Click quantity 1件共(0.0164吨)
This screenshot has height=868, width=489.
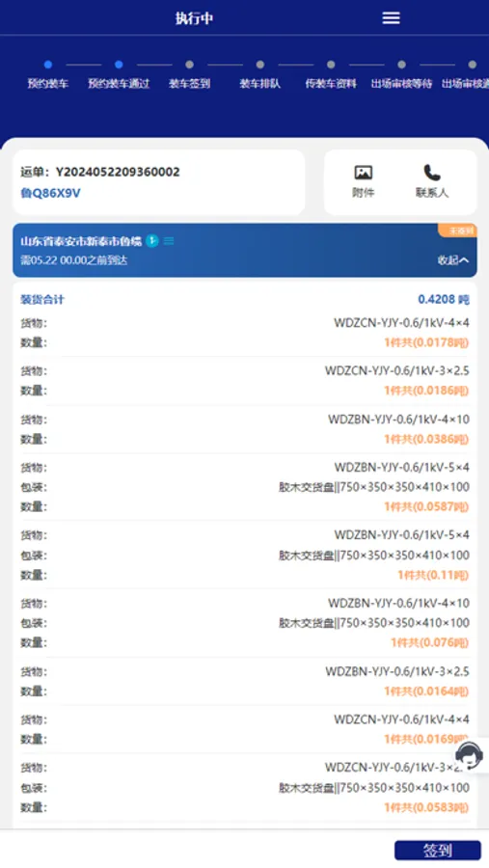(426, 692)
